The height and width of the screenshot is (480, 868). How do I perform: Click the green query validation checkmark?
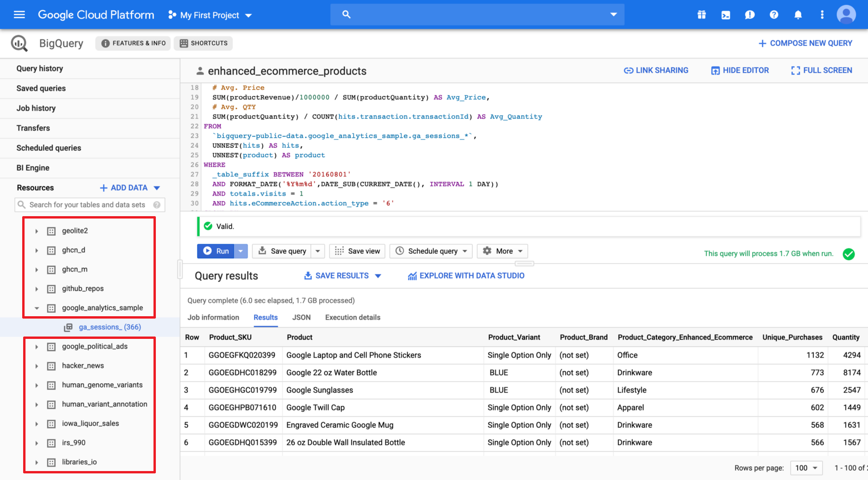click(849, 254)
